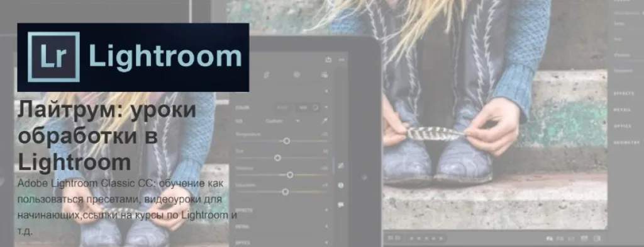The image size is (644, 247).
Task: Click the star rating row below the photo
Action: tap(426, 238)
